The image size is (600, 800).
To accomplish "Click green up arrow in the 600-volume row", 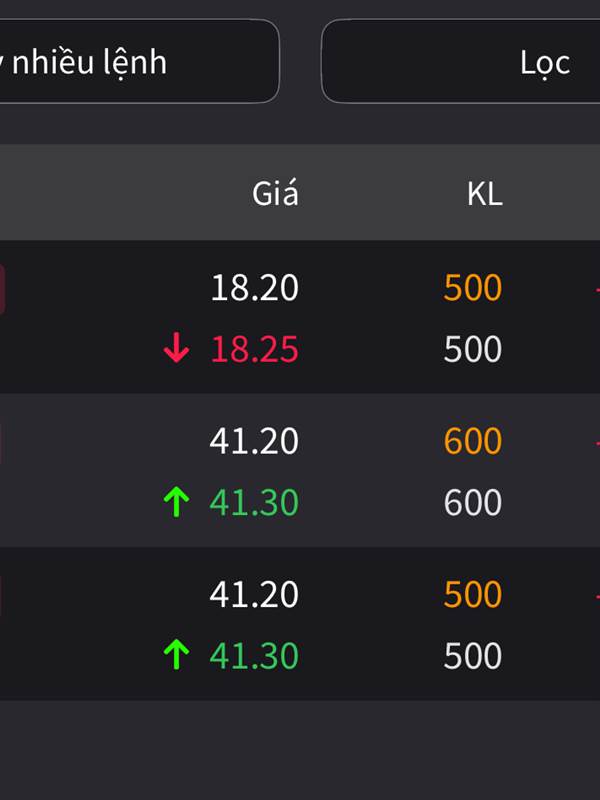I will pos(176,502).
